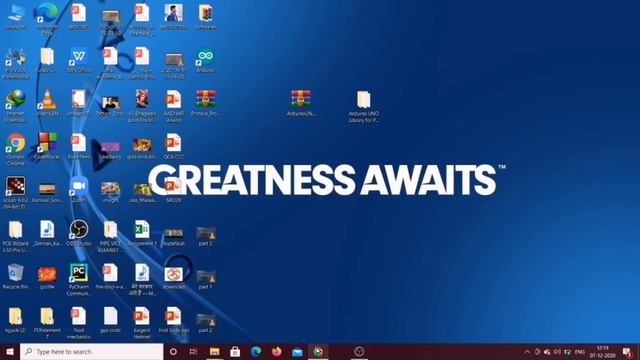Open the This PC desktop icon
Image resolution: width=640 pixels, height=360 pixels.
point(16,16)
